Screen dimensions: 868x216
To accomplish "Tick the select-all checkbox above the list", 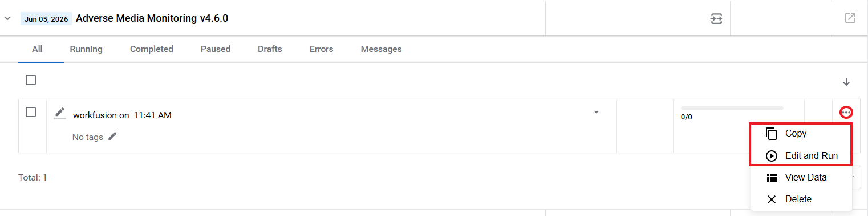I will pos(31,80).
